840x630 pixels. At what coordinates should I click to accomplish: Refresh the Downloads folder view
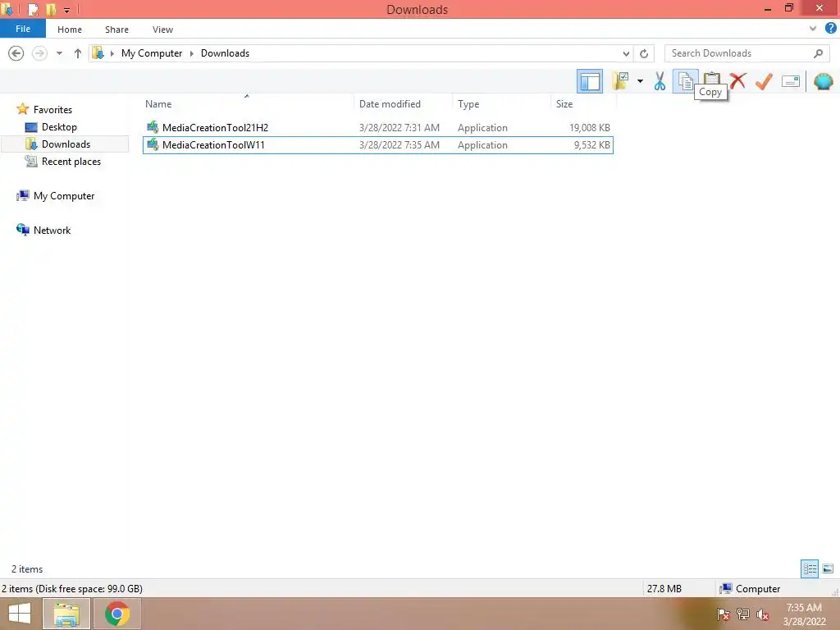click(644, 53)
